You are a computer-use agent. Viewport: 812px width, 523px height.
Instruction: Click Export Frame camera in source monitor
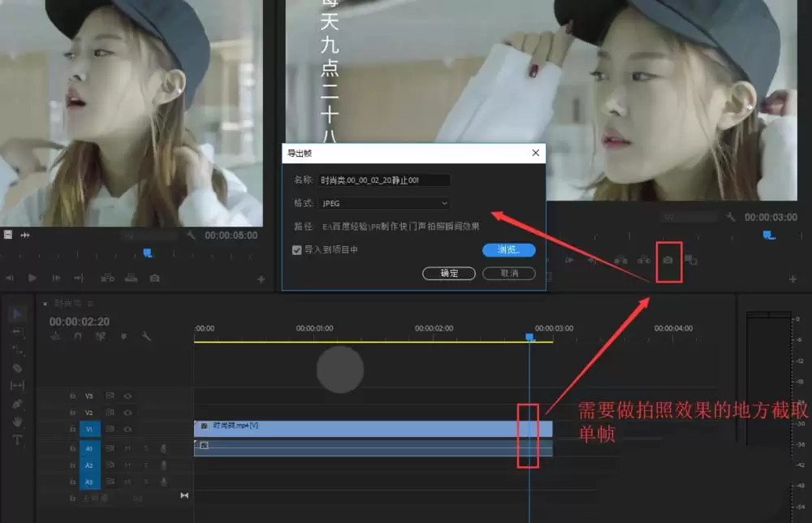click(x=154, y=278)
